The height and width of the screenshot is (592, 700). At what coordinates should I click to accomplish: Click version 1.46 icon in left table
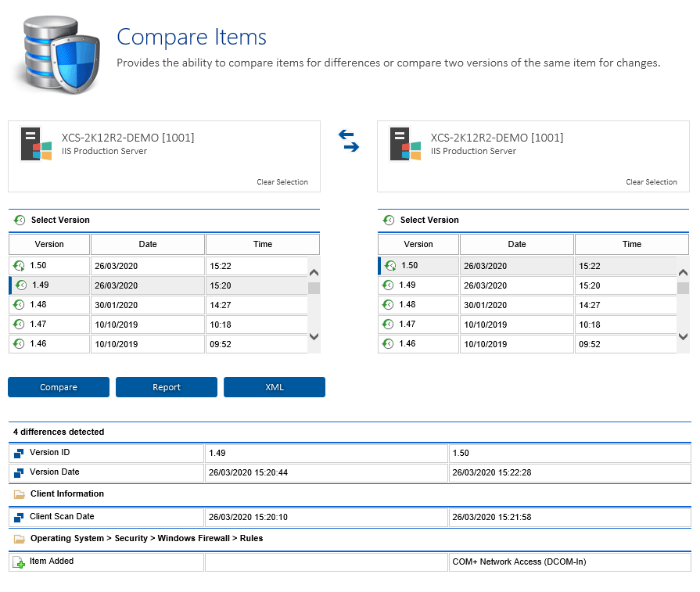tap(19, 344)
